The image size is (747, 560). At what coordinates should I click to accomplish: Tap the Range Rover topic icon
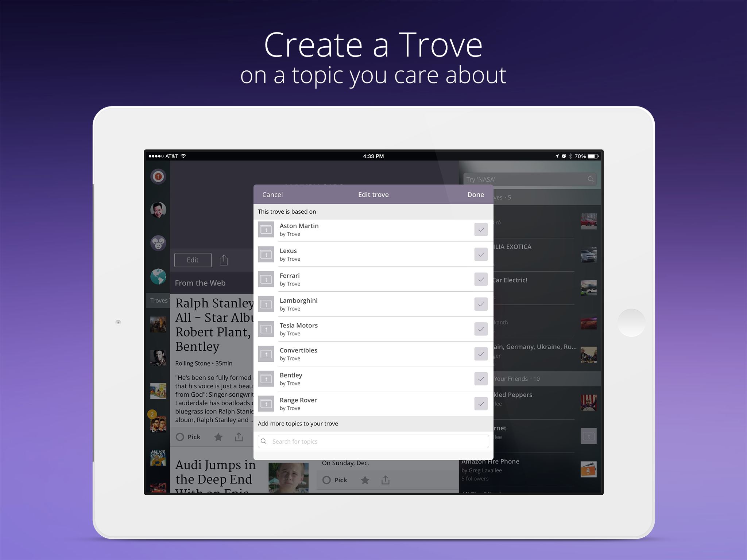[x=266, y=404]
